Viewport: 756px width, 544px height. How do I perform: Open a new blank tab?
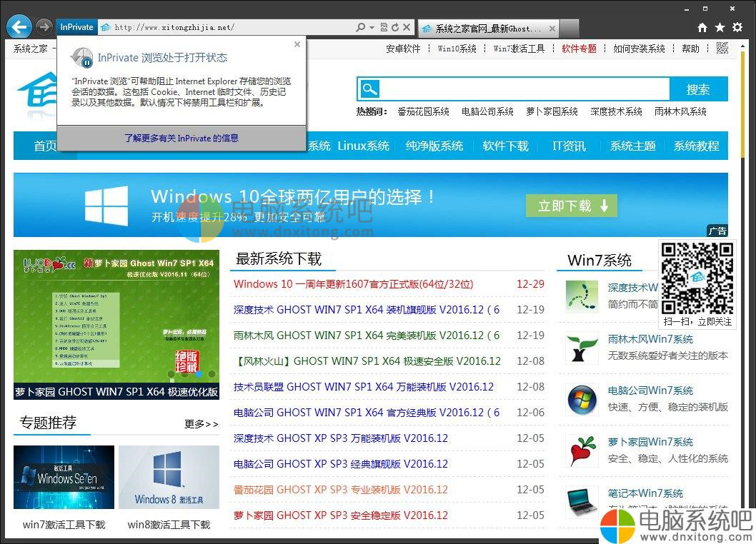tap(570, 29)
